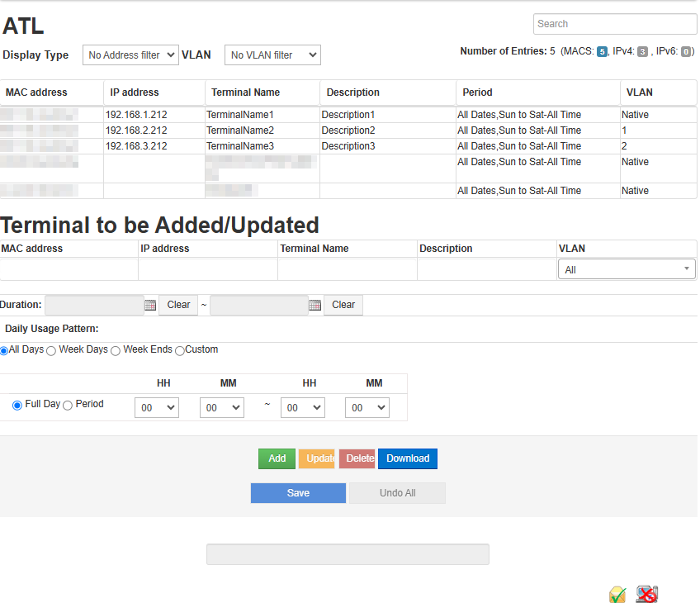Viewport: 700px width, 603px height.
Task: Expand the VLAN filter dropdown
Action: click(272, 55)
